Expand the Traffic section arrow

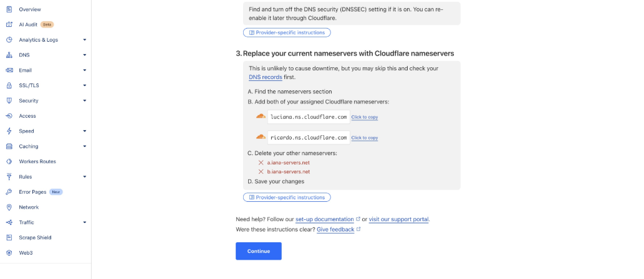tap(85, 222)
